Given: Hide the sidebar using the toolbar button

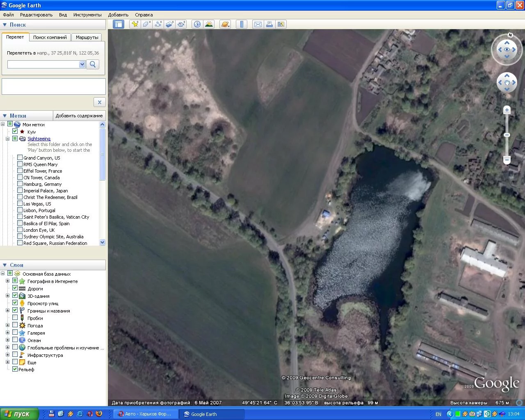Looking at the screenshot, I should 119,24.
